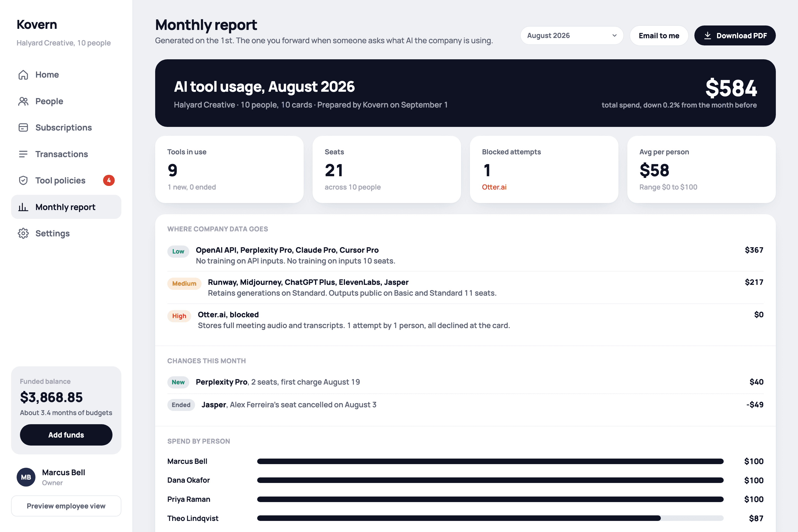This screenshot has height=532, width=798.
Task: Click the Medium risk badge
Action: click(x=184, y=284)
